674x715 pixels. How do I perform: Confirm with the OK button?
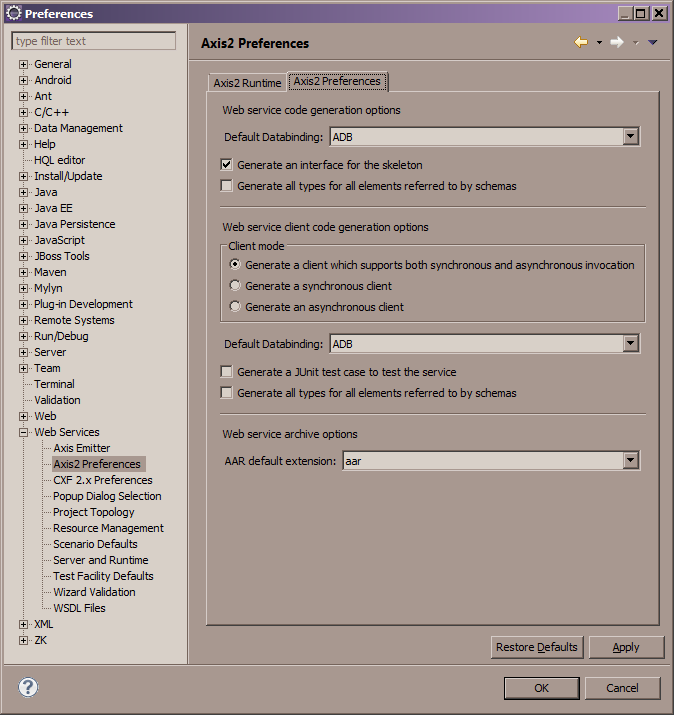[542, 688]
